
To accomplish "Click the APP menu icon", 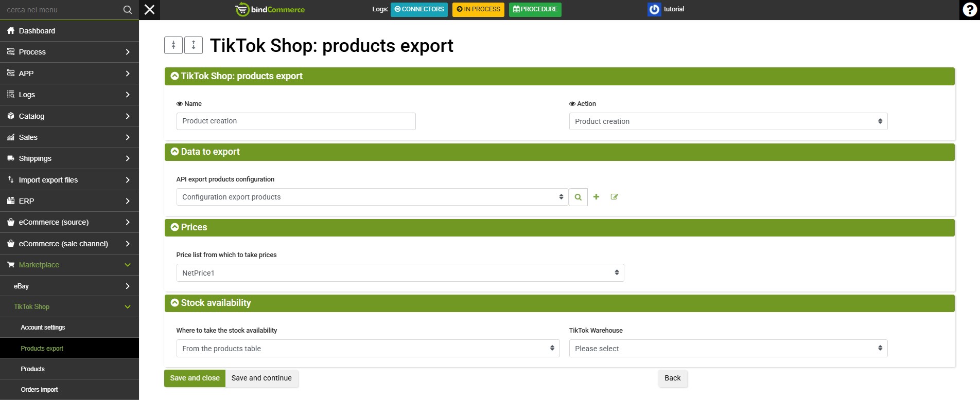I will (x=11, y=74).
